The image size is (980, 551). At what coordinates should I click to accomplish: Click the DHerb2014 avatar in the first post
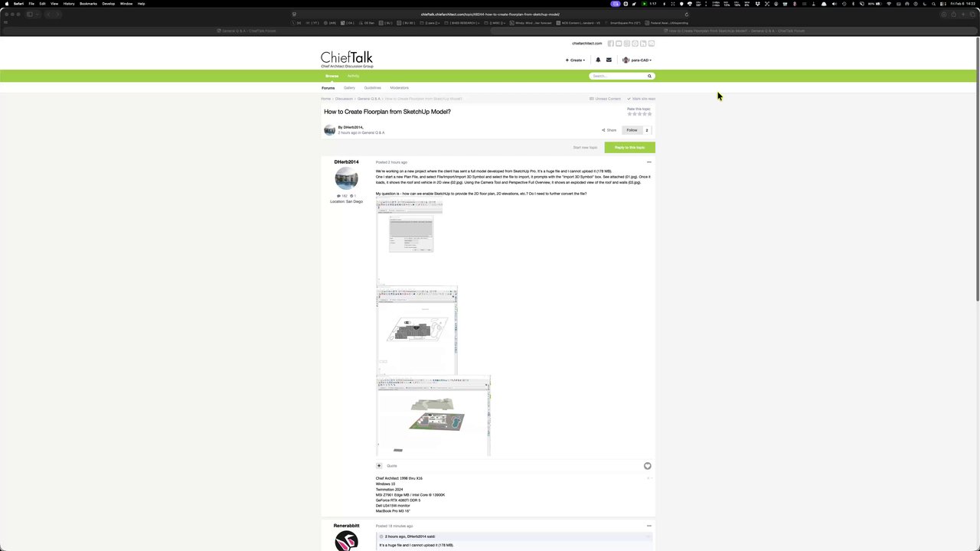point(346,178)
